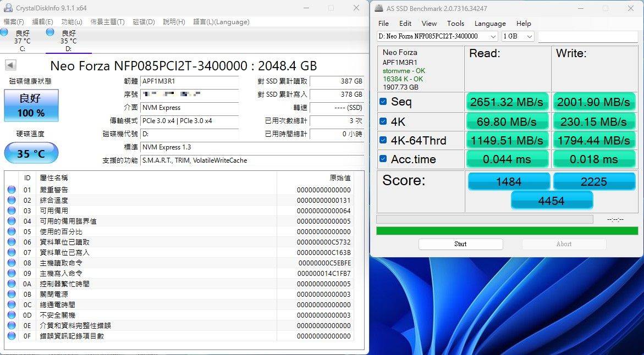Open the Tools menu in AS SSD Benchmark
Screen dimensions: 644x355
pos(455,23)
